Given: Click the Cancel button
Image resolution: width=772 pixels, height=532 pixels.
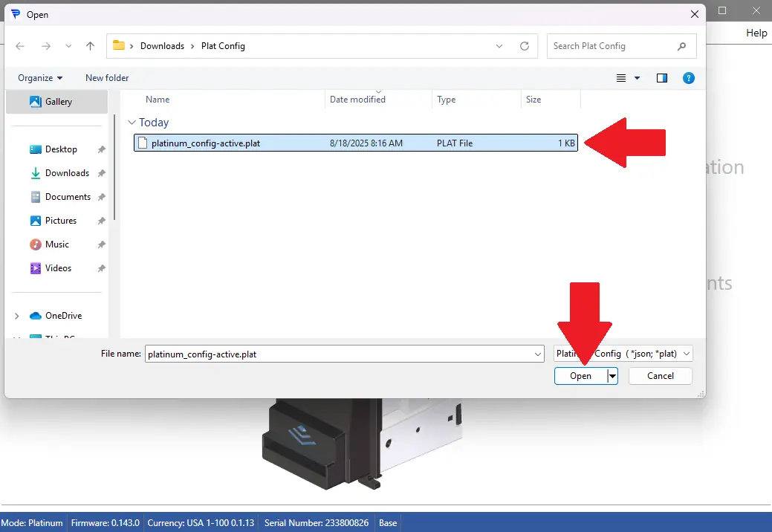Looking at the screenshot, I should pos(661,376).
